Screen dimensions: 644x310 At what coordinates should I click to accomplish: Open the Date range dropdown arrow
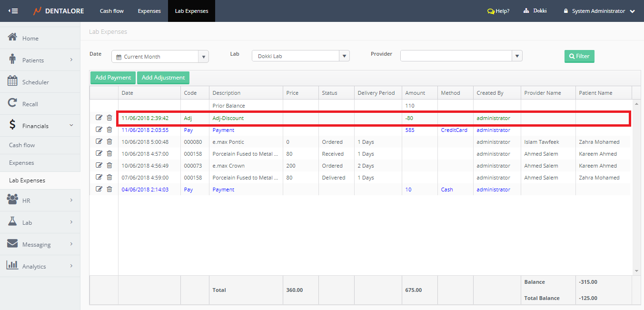coord(204,57)
